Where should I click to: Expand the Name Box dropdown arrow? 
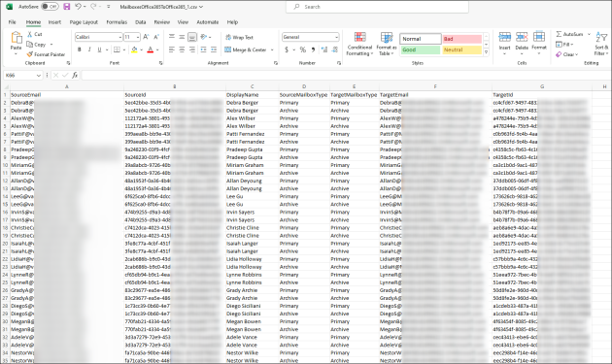(38, 76)
